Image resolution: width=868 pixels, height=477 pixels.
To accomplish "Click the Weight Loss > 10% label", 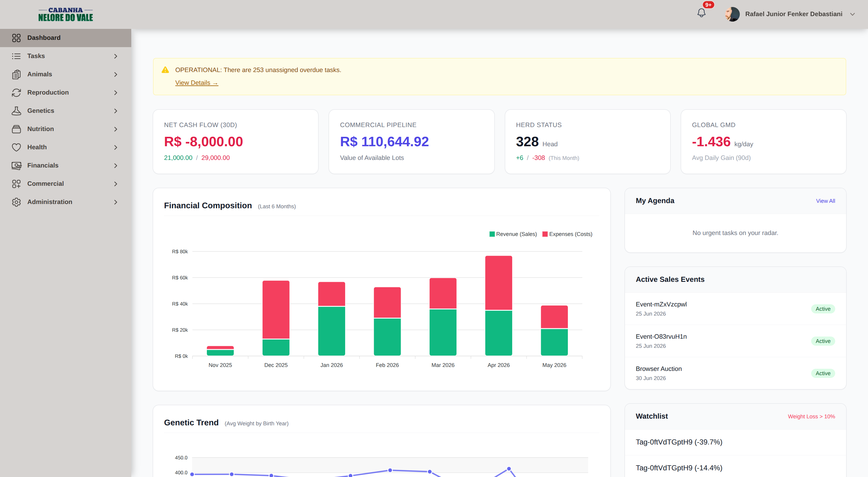I will pyautogui.click(x=811, y=416).
